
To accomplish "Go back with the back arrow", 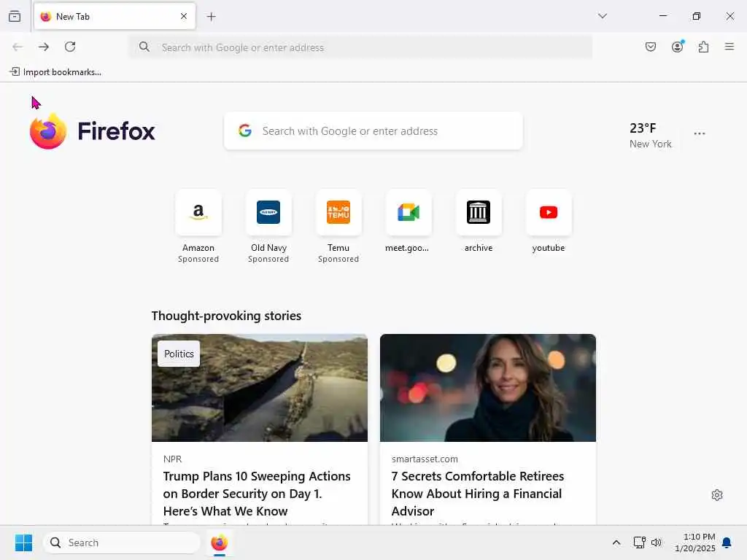I will pyautogui.click(x=18, y=47).
